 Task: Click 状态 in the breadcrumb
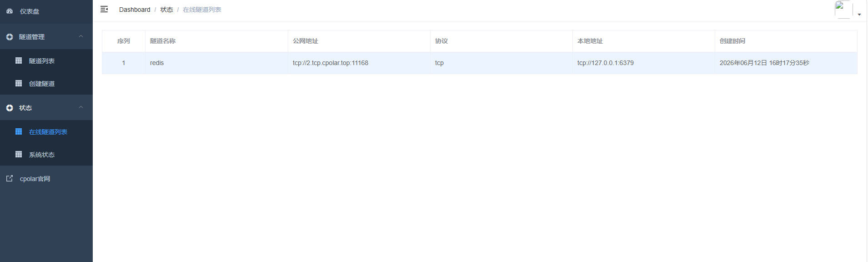[x=166, y=10]
